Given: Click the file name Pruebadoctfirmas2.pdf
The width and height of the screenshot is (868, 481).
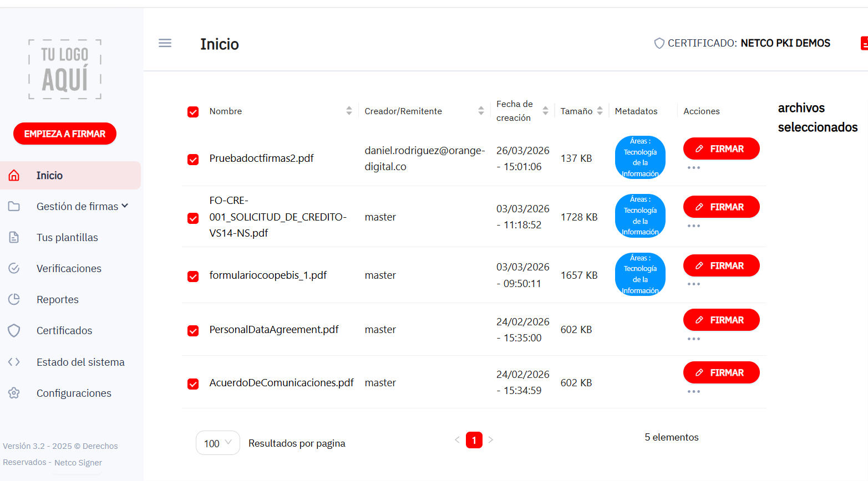Looking at the screenshot, I should (x=261, y=158).
